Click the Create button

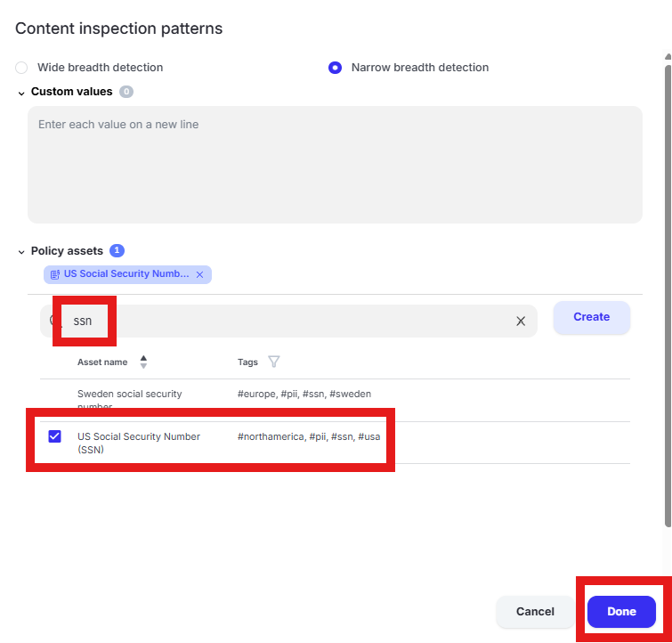pos(591,317)
